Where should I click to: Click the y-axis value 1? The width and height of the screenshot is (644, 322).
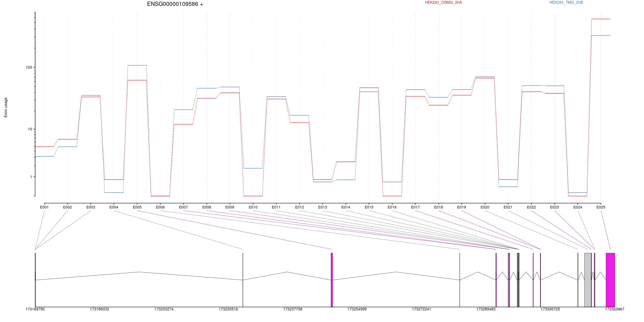[31, 177]
